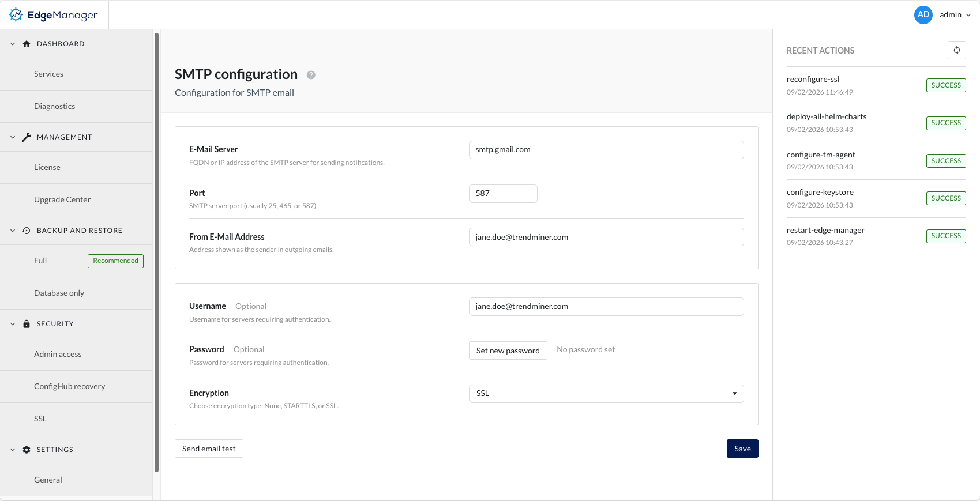
Task: Click the help question mark icon
Action: 311,75
